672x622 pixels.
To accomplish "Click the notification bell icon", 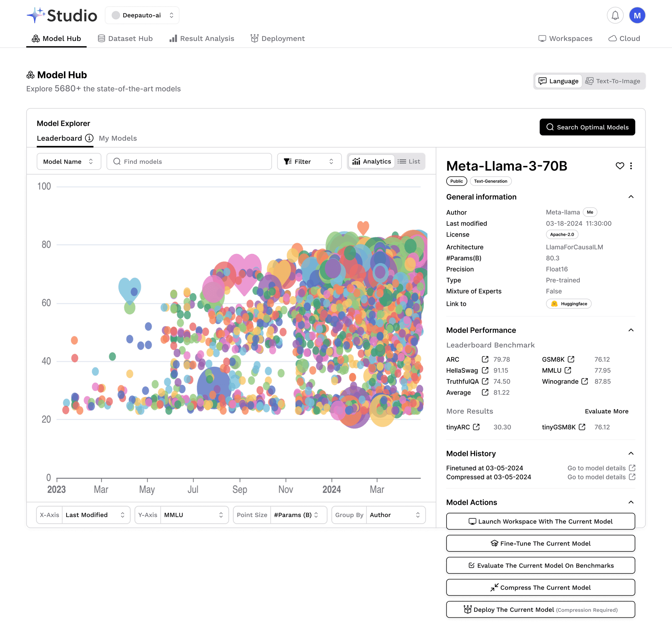I will click(x=615, y=15).
